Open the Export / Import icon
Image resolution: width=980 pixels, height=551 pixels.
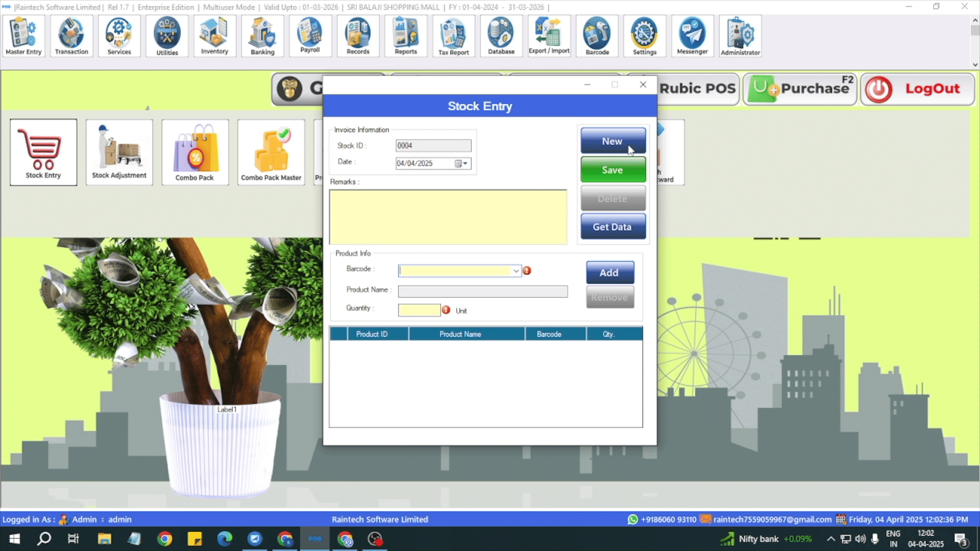pyautogui.click(x=549, y=36)
